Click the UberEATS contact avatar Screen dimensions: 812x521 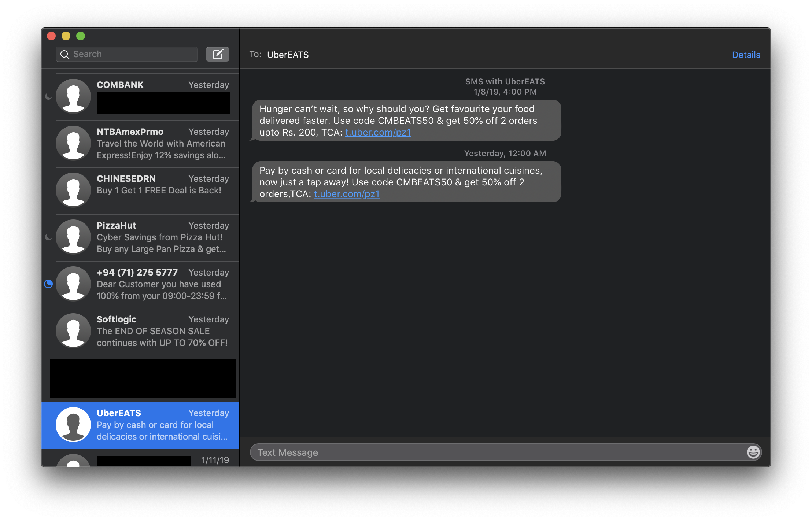73,425
